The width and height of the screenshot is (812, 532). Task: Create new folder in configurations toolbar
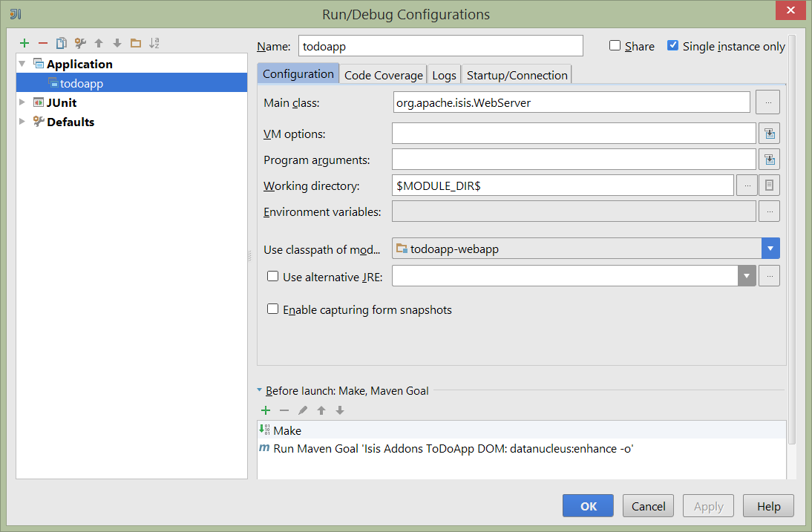(135, 43)
